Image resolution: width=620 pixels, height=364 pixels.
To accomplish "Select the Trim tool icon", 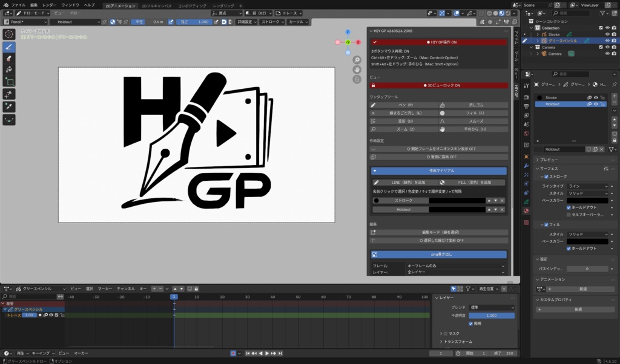I will [9, 94].
